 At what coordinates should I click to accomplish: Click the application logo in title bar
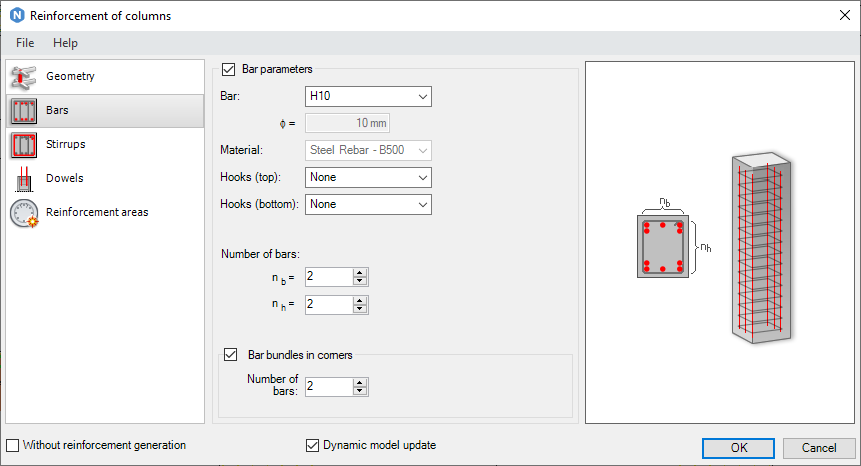(x=17, y=15)
